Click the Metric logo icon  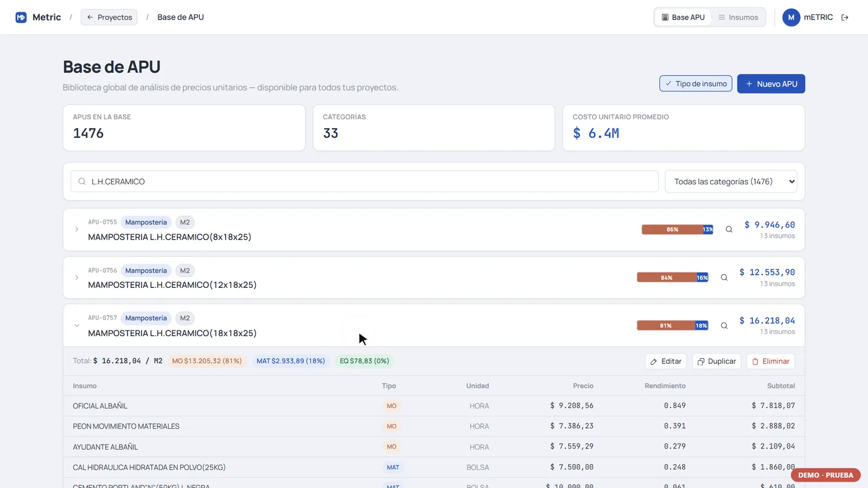(21, 17)
